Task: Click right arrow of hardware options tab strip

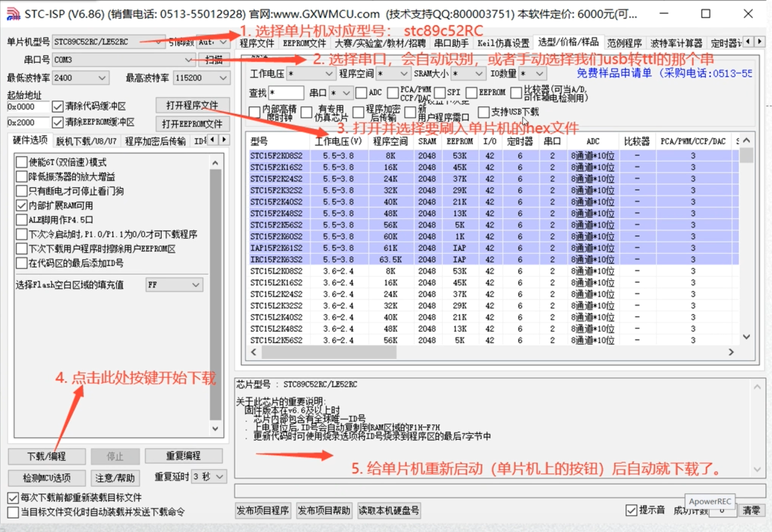Action: pyautogui.click(x=224, y=140)
